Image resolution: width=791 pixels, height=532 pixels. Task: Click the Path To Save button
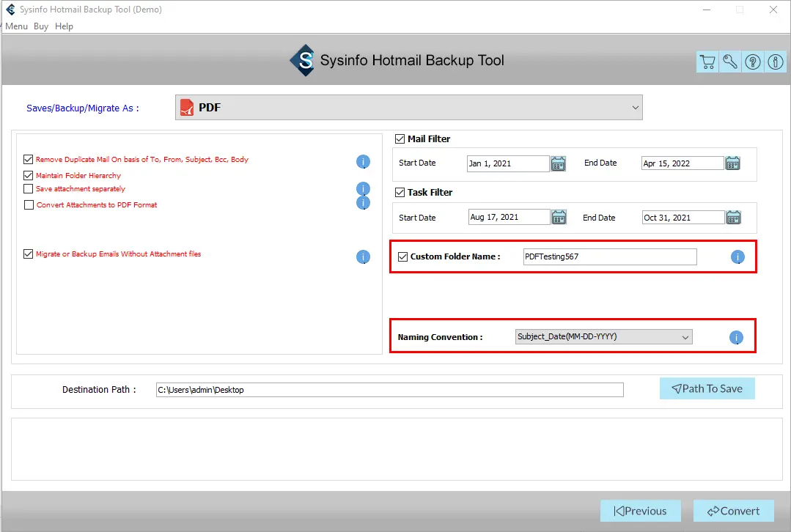point(707,388)
